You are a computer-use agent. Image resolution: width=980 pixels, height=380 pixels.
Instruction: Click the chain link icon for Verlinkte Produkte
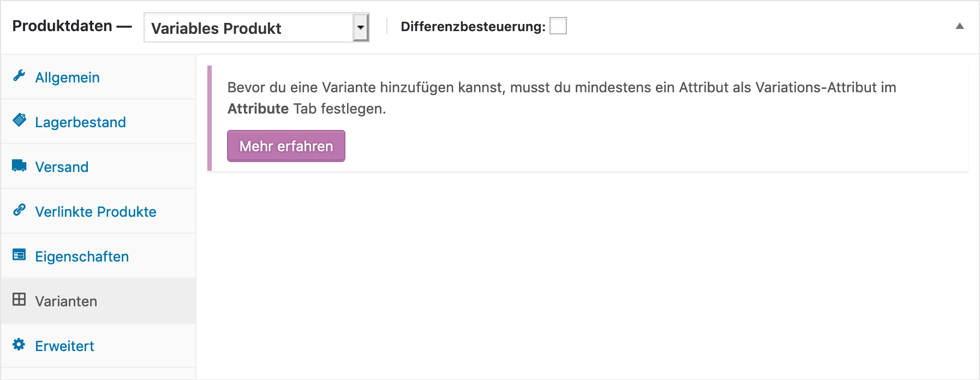[19, 210]
